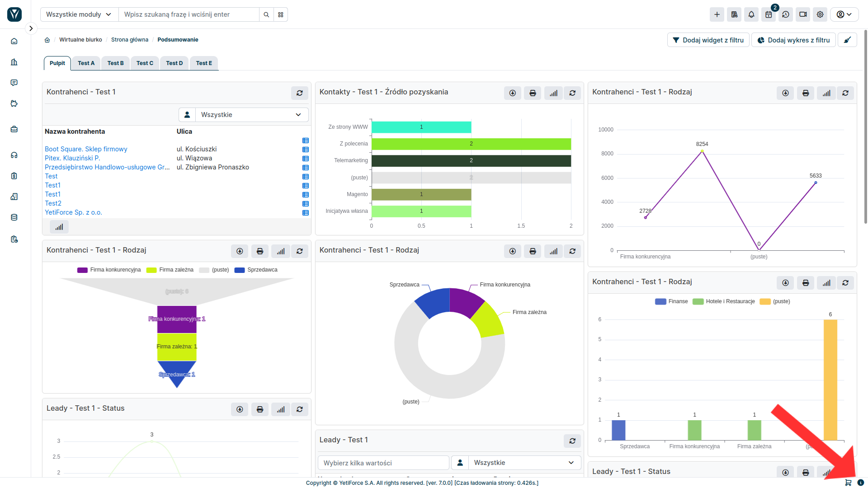
Task: Click the brush clear dashboard icon
Action: 847,40
